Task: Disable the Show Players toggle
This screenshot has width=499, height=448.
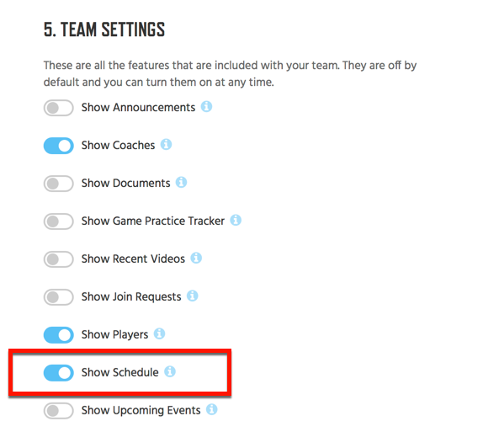Action: click(x=59, y=335)
